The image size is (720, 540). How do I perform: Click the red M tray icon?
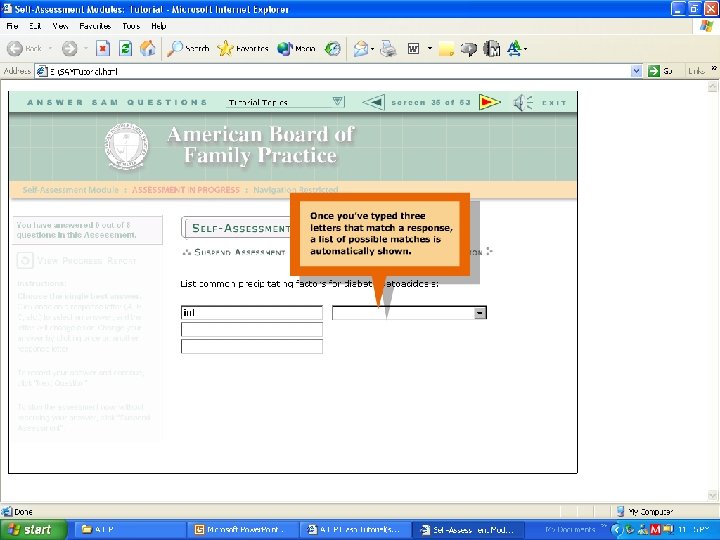tap(655, 529)
